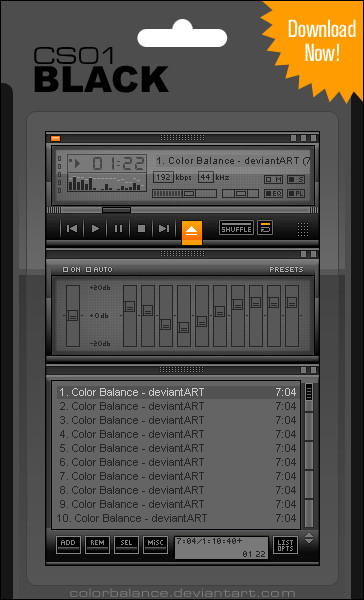Click the playlist scrollbar thumb
The height and width of the screenshot is (600, 364).
click(x=309, y=392)
